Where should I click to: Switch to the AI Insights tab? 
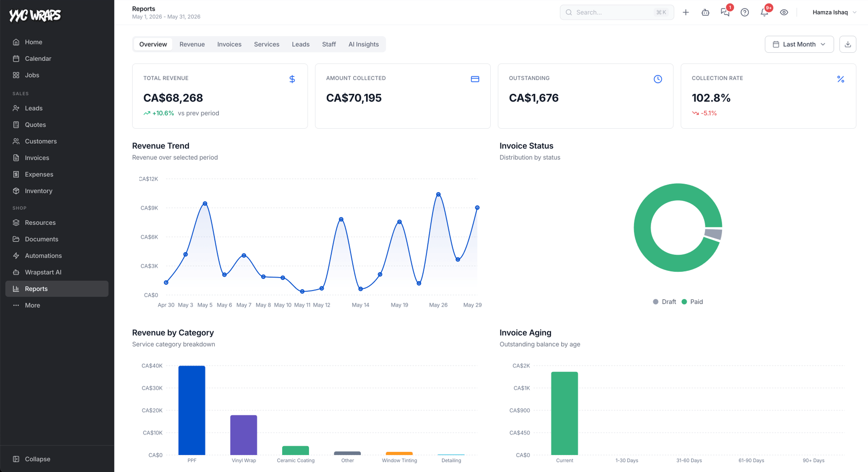(x=363, y=44)
